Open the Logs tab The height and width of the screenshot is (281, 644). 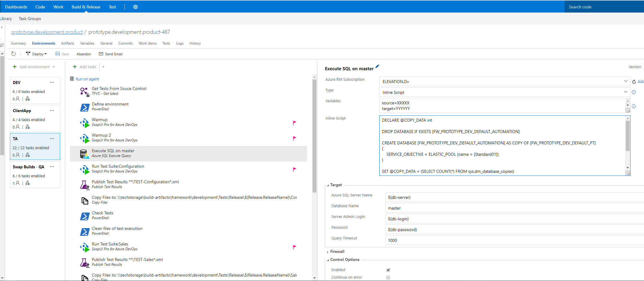tap(180, 43)
